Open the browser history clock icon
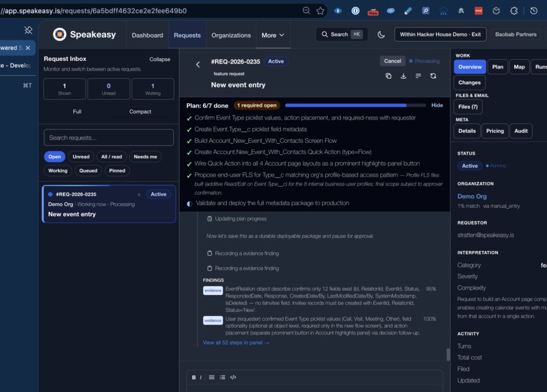547x392 pixels. [534, 11]
